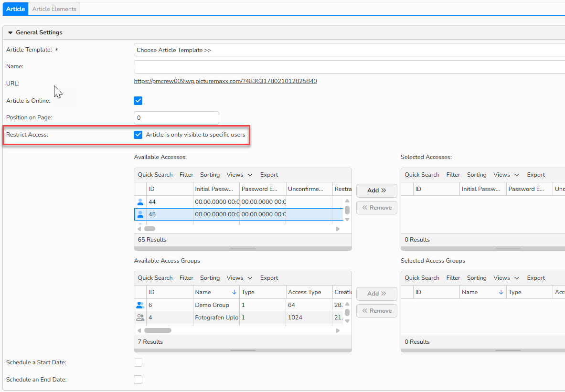Screen dimensions: 565x392
Task: Click Export in Available Access Groups toolbar
Action: 269,278
